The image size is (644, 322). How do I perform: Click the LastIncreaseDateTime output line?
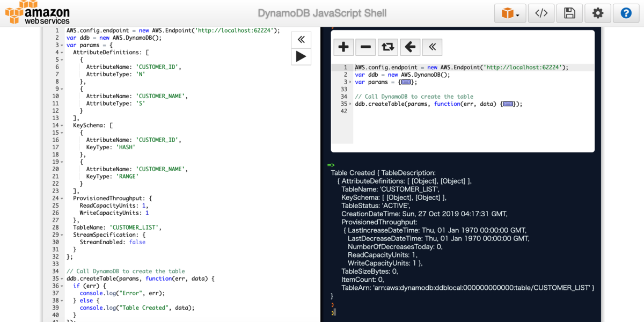[435, 230]
